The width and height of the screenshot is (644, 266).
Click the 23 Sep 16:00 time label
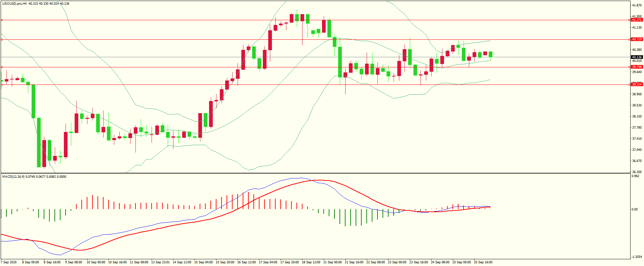418,262
